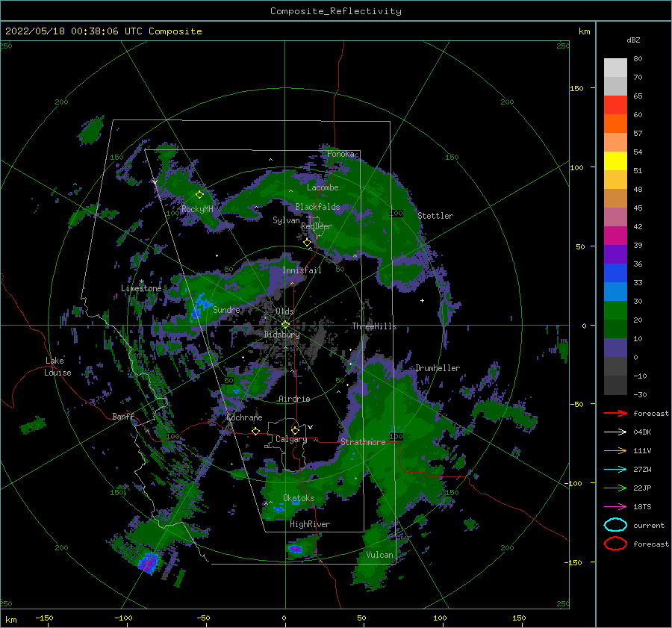Click the yellow diamond marker below RedDeer
The image size is (672, 628).
[308, 243]
